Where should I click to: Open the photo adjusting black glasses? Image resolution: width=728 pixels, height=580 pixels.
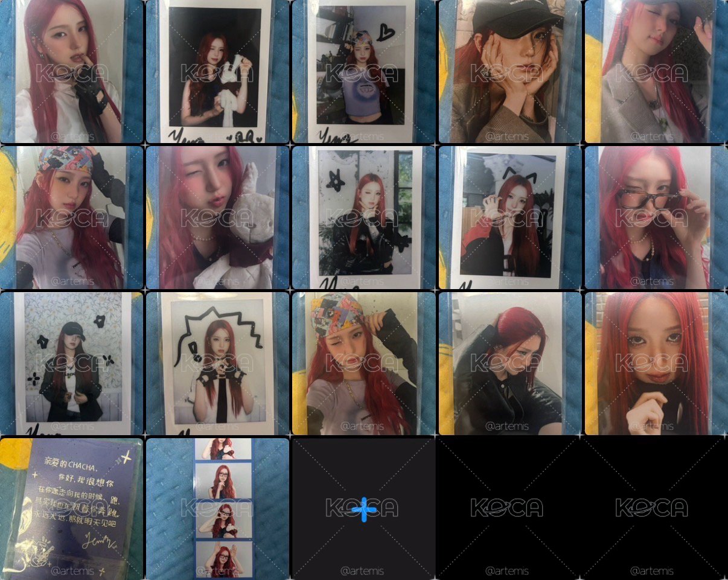click(x=656, y=217)
